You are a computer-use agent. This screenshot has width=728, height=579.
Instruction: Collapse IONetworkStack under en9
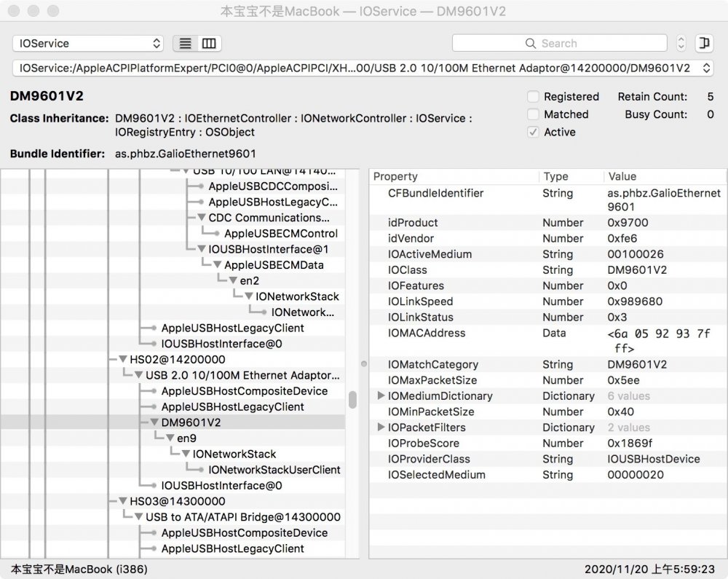click(186, 454)
